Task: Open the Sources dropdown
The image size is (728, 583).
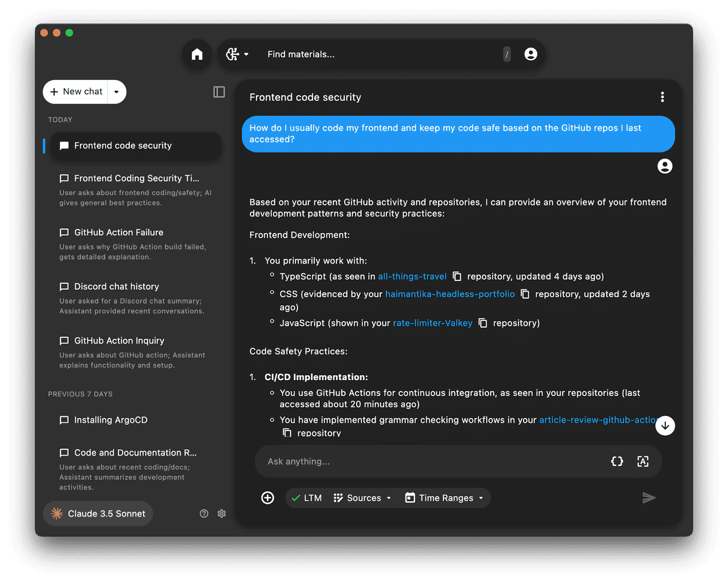Action: pyautogui.click(x=363, y=498)
